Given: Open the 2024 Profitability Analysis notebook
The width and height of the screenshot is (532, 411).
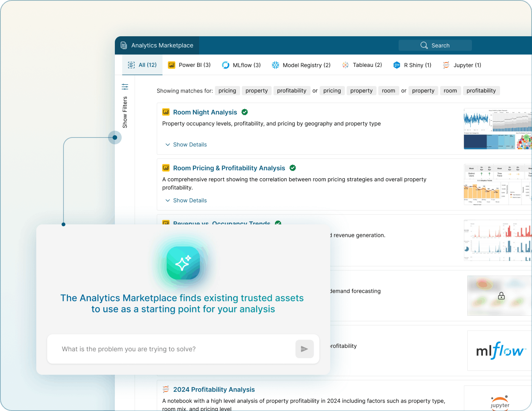Looking at the screenshot, I should (213, 389).
